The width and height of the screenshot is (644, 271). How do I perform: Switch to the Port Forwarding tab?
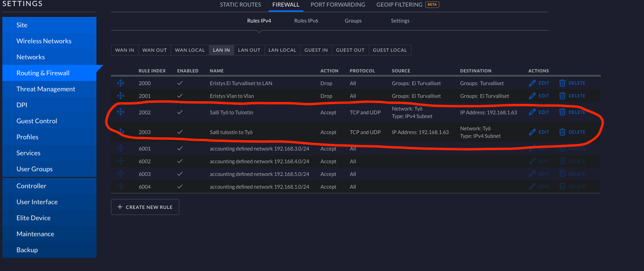click(x=338, y=5)
